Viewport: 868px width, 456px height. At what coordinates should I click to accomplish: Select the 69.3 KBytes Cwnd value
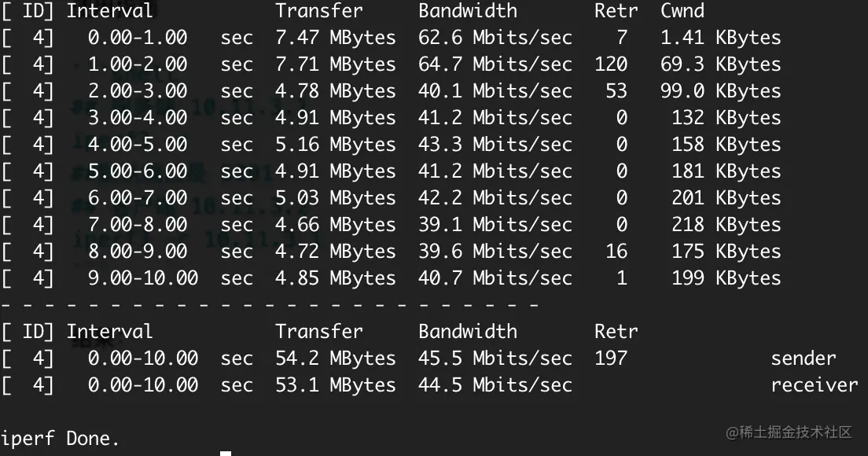[720, 64]
